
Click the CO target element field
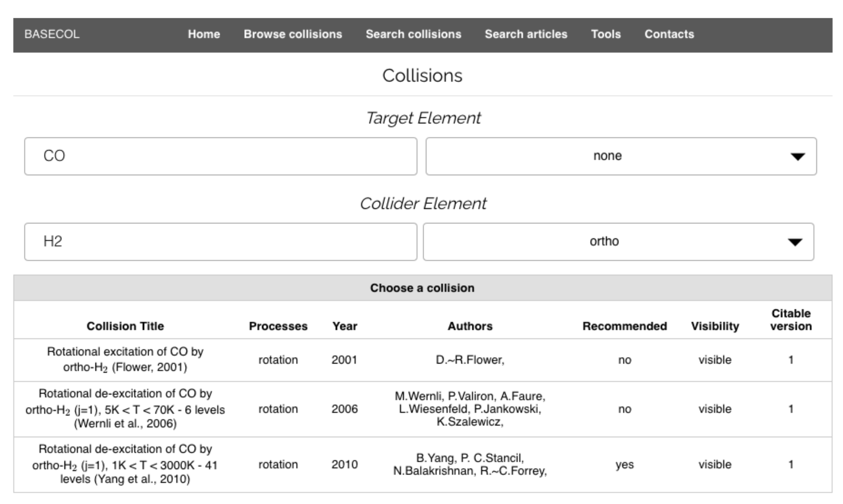220,156
